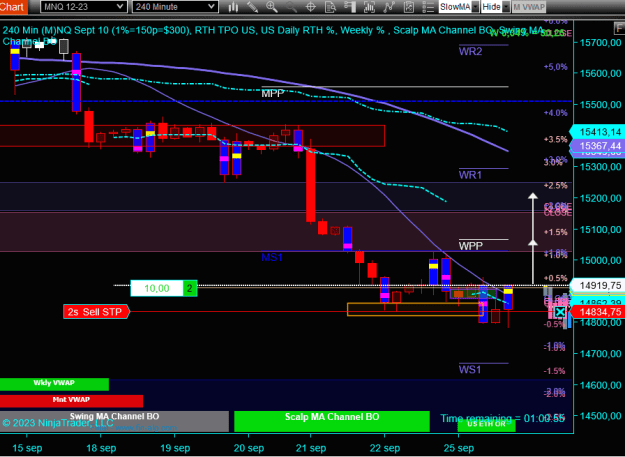The height and width of the screenshot is (457, 625).
Task: Click the 15000,00 price axis label
Action: [x=601, y=260]
